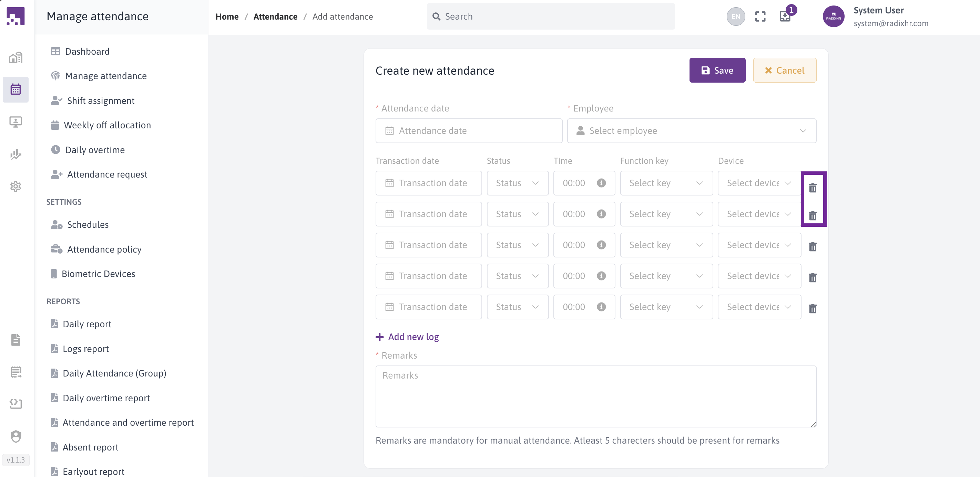
Task: Click time info icon in first row
Action: [601, 183]
